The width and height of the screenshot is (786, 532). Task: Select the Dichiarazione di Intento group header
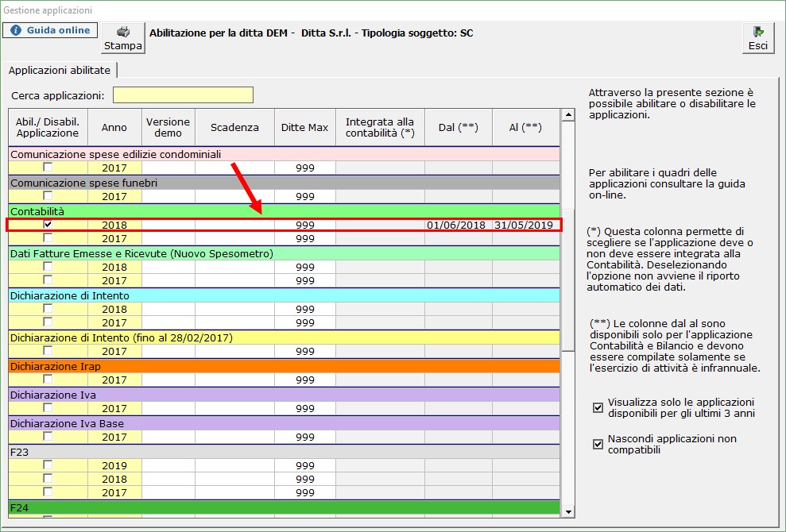285,295
